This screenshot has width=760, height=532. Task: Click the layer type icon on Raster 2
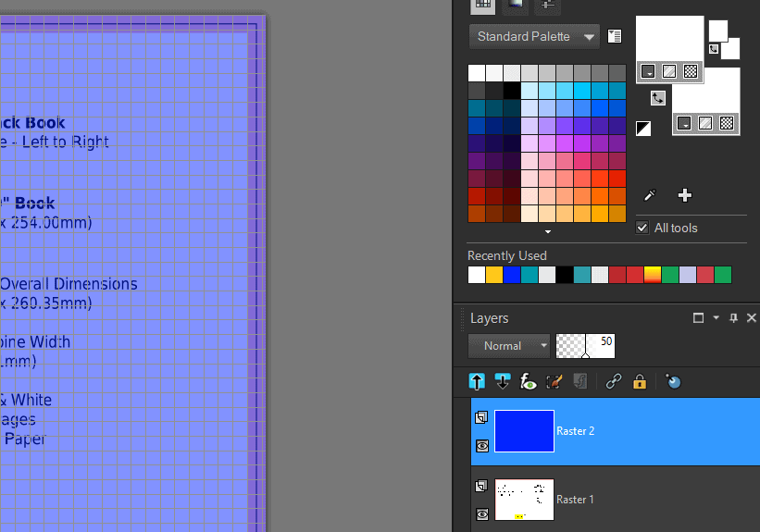[x=481, y=417]
